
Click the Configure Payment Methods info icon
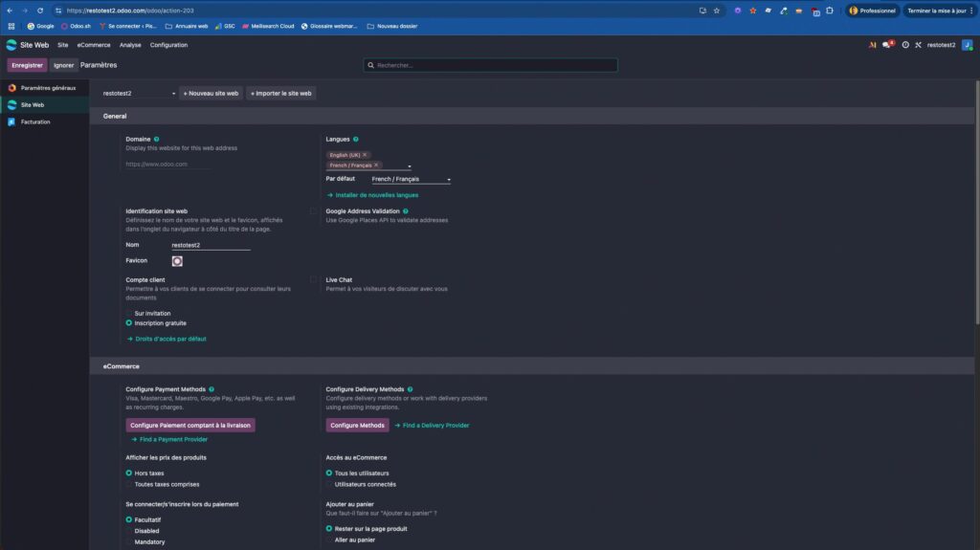point(212,389)
